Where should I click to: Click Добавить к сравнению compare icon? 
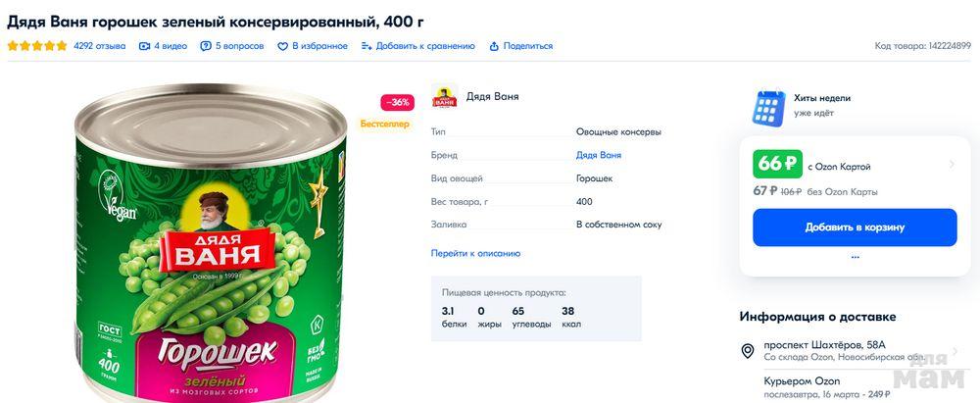(x=367, y=46)
